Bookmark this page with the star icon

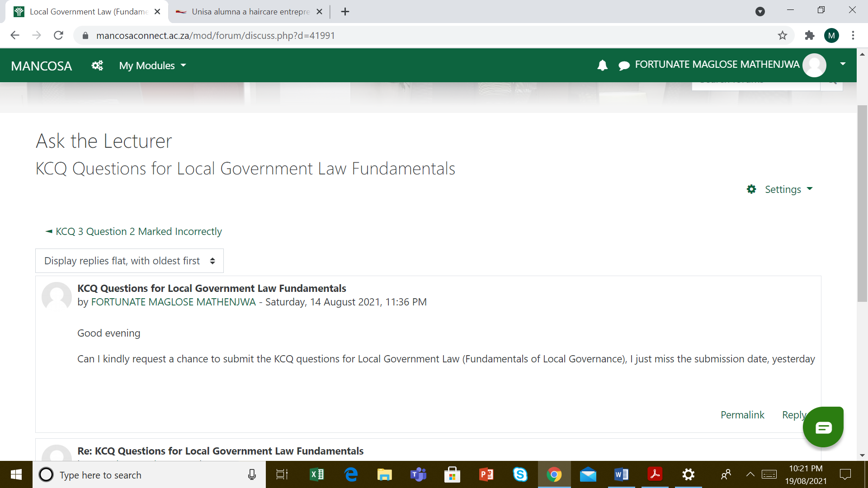tap(783, 35)
